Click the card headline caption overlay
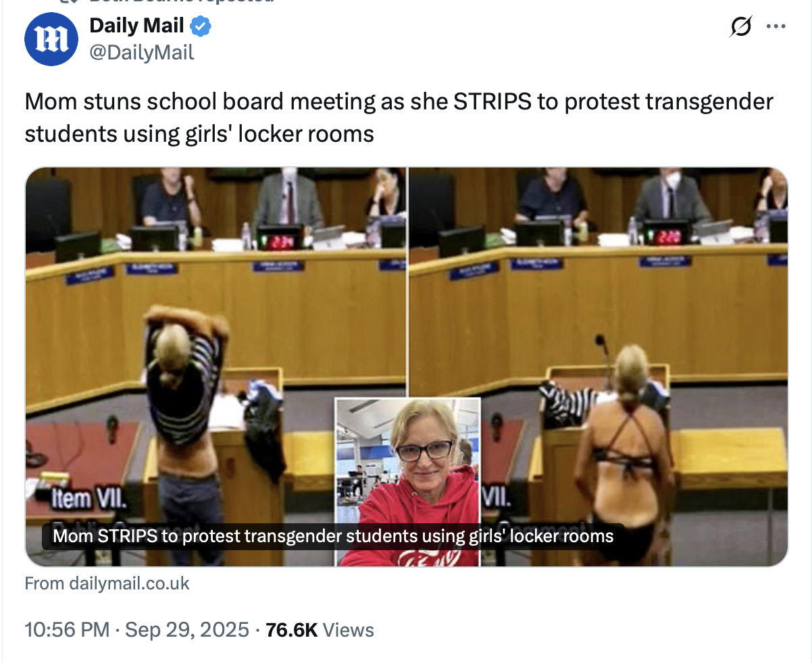Viewport: 812px width, 663px height. tap(333, 536)
